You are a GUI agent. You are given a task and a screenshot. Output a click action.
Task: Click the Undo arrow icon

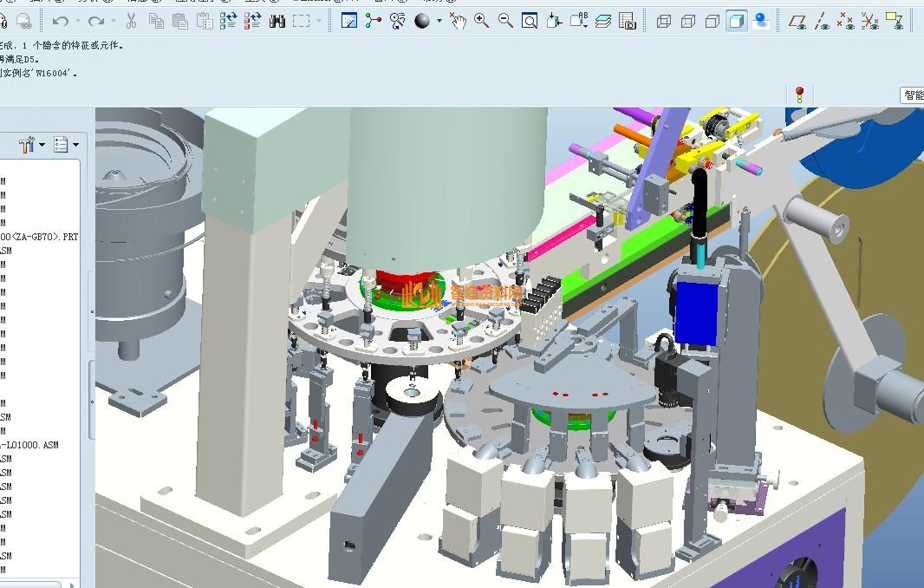pos(60,21)
